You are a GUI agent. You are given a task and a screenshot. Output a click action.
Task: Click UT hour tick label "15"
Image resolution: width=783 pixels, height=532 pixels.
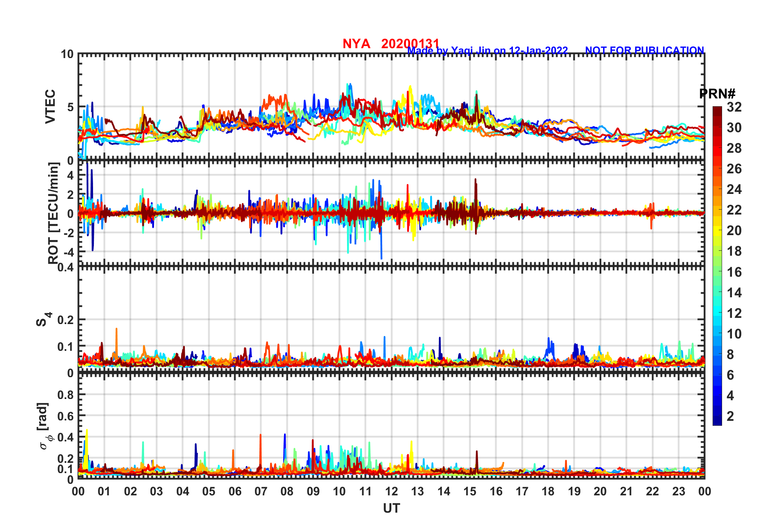click(470, 492)
